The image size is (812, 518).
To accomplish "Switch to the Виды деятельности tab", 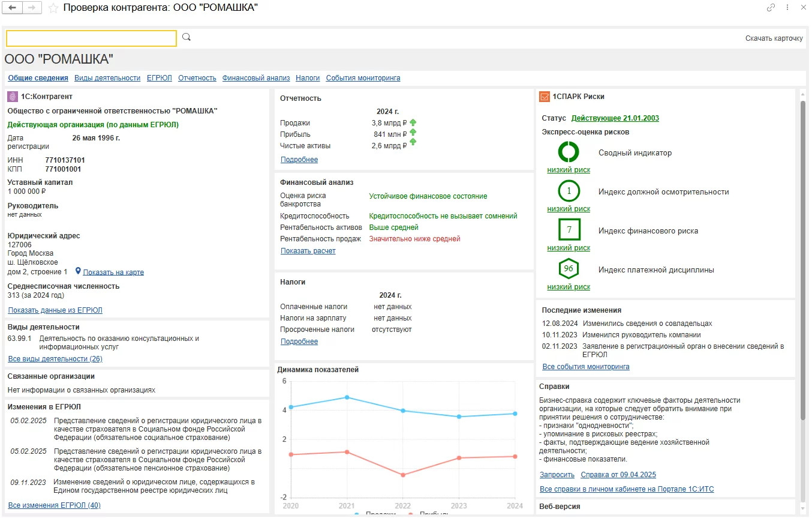I will coord(107,78).
